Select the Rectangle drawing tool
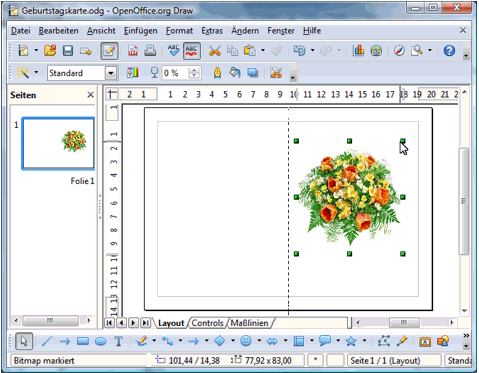This screenshot has width=479, height=373. [83, 341]
